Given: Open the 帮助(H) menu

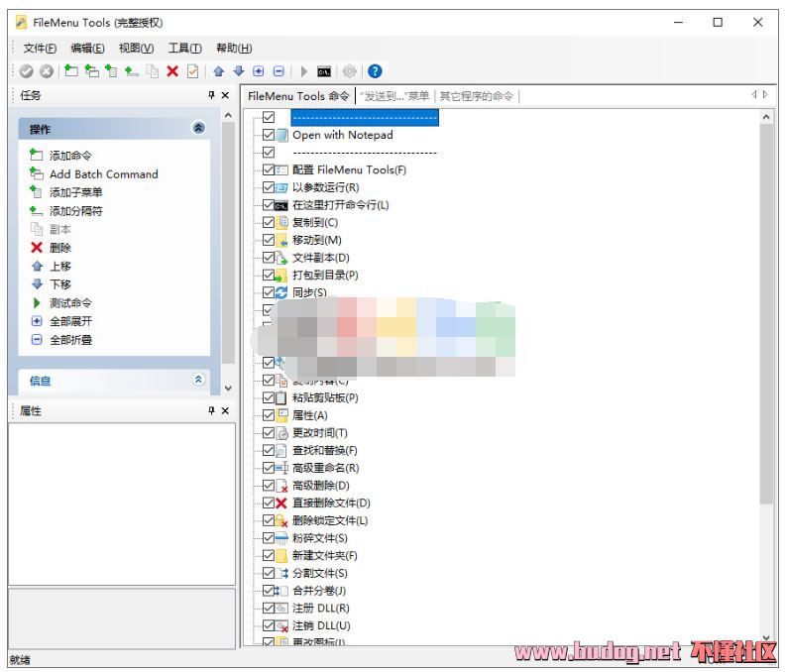Looking at the screenshot, I should coord(234,49).
